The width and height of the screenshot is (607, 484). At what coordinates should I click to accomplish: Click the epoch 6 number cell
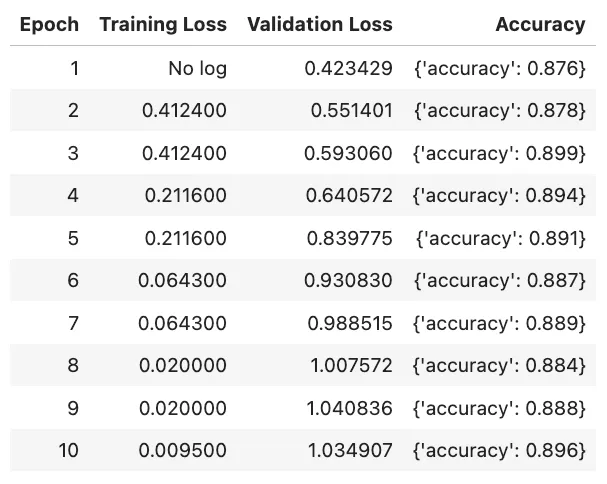(x=72, y=281)
